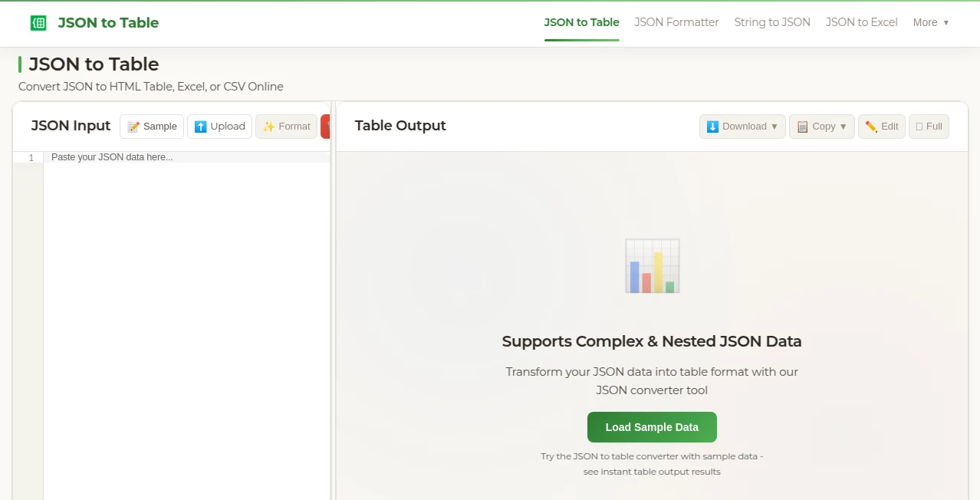Click the Full view button

(x=929, y=126)
